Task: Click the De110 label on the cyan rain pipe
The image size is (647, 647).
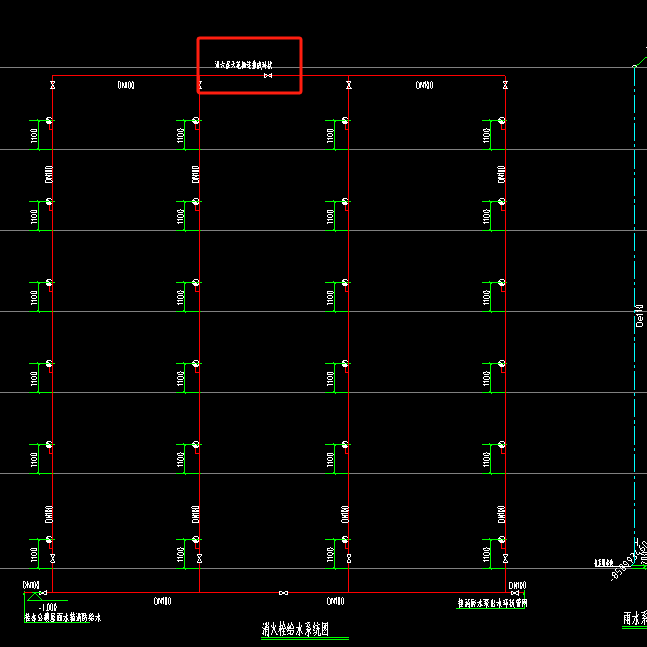Action: tap(639, 316)
